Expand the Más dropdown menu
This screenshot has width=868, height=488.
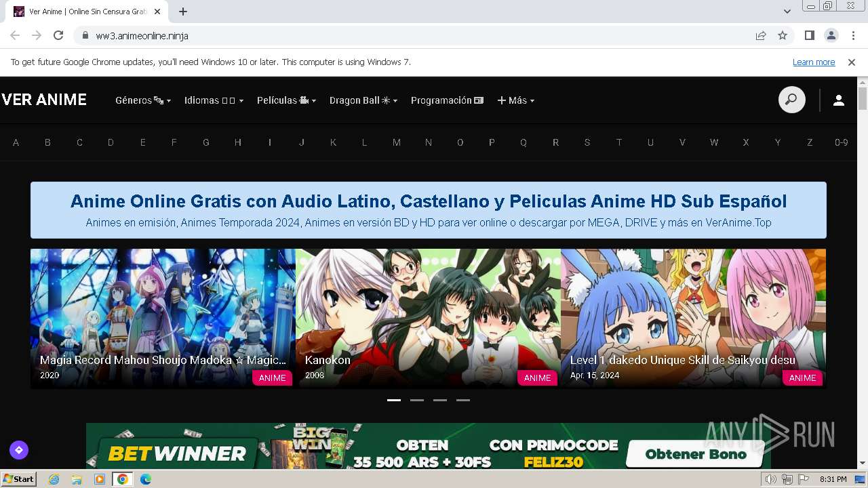click(516, 100)
